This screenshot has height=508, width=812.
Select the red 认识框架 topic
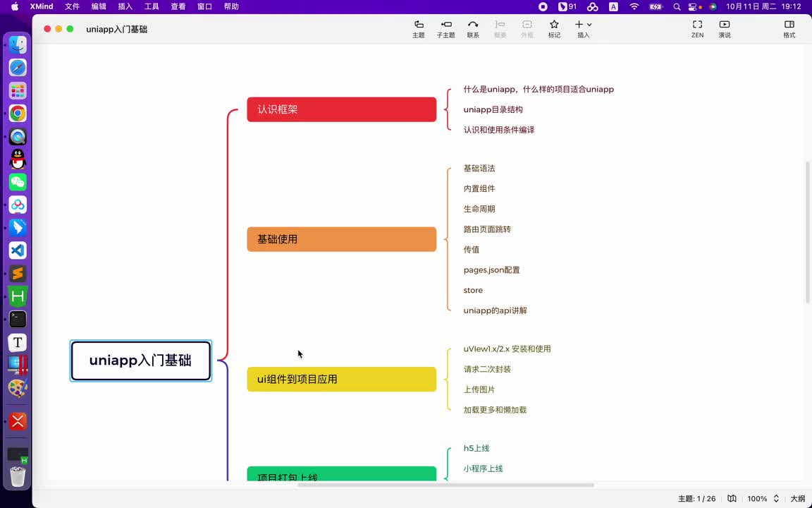click(342, 109)
